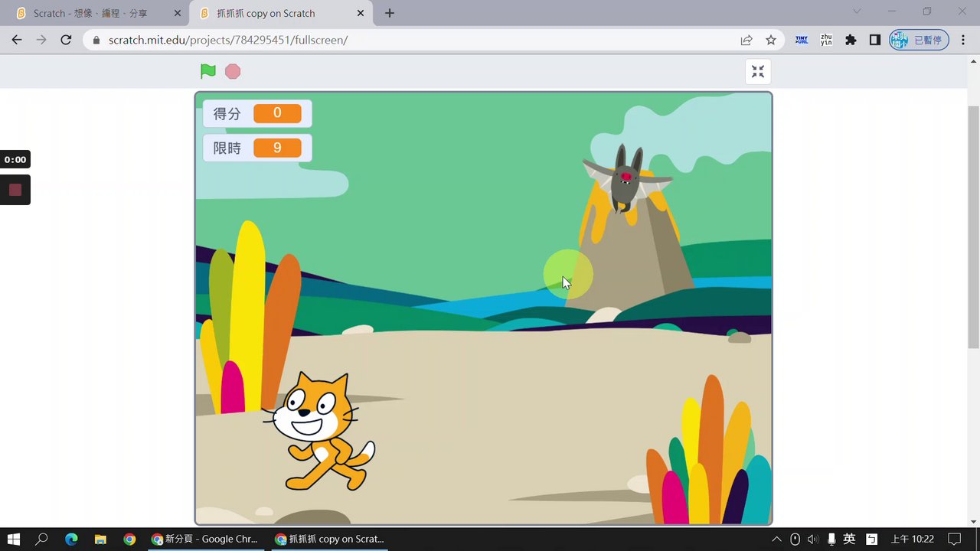Click the red stop sign button
980x551 pixels.
click(x=233, y=71)
